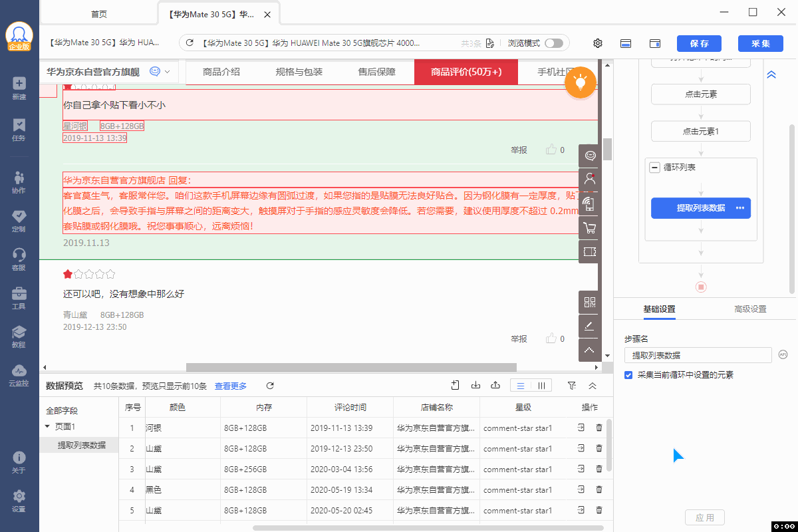Image resolution: width=798 pixels, height=532 pixels.
Task: Open the three-dot menu on 提取列表数据 step
Action: click(x=740, y=208)
